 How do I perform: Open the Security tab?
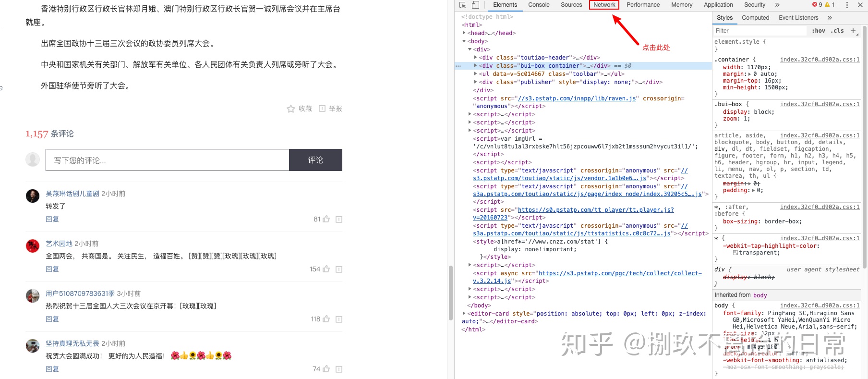click(x=755, y=5)
